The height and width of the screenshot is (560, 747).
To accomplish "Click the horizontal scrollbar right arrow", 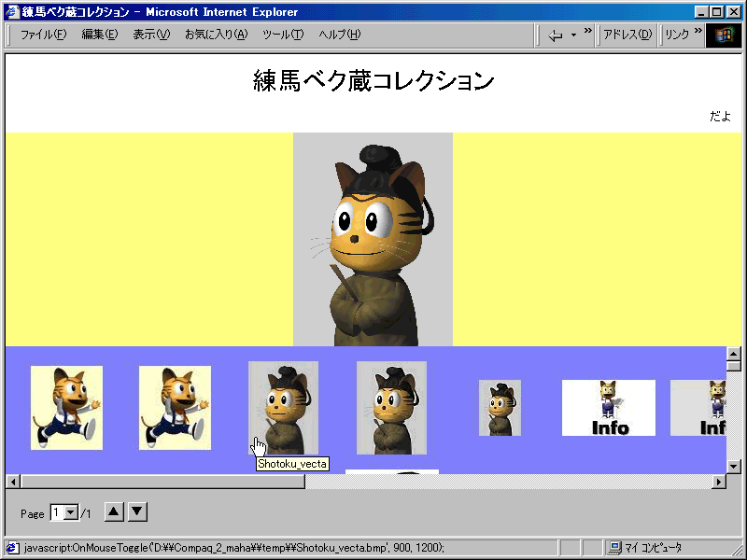I will point(719,482).
